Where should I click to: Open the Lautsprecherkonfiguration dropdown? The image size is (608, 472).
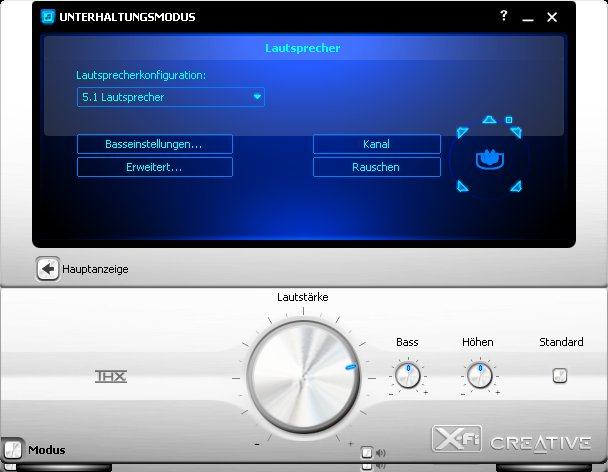171,97
